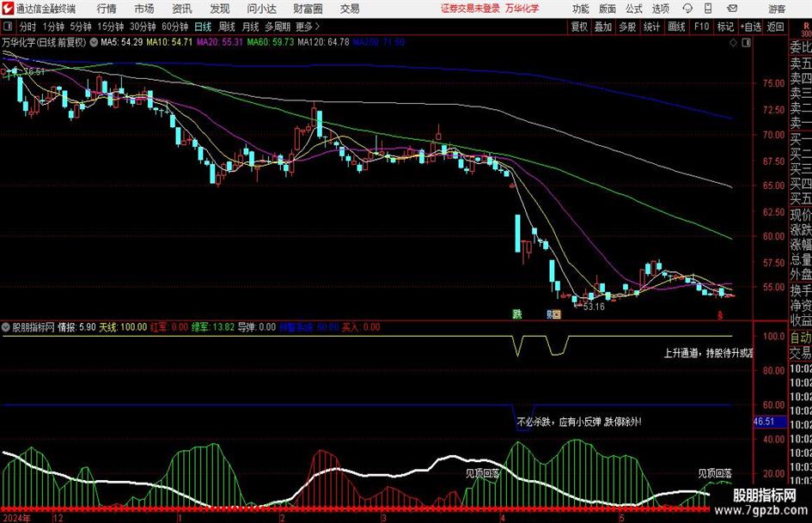Click the MA60: 59.73 value
812x523 pixels.
point(271,42)
